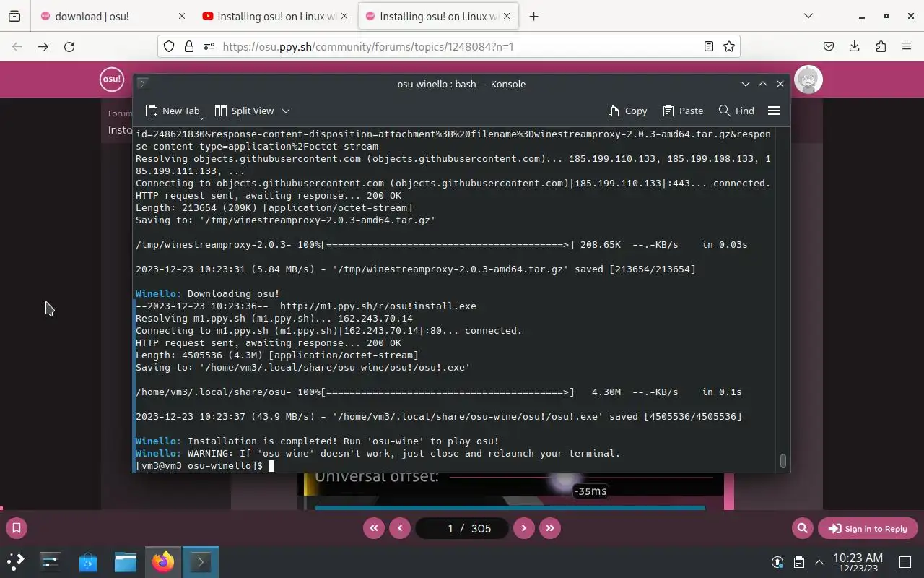Open Pocket save button in Firefox
The width and height of the screenshot is (924, 578).
[x=829, y=46]
